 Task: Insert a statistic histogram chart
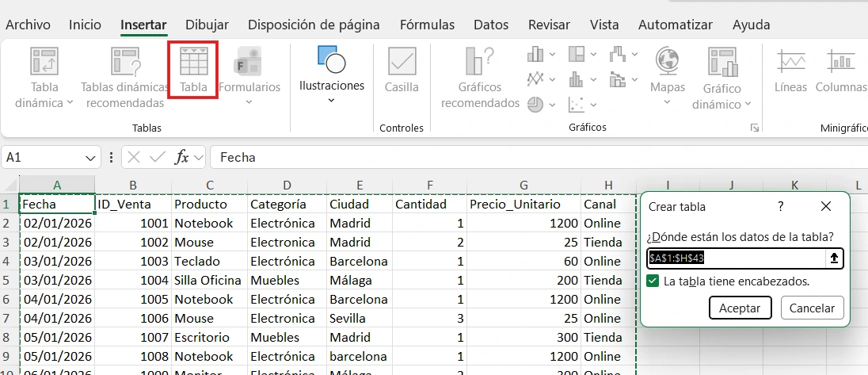(x=577, y=78)
